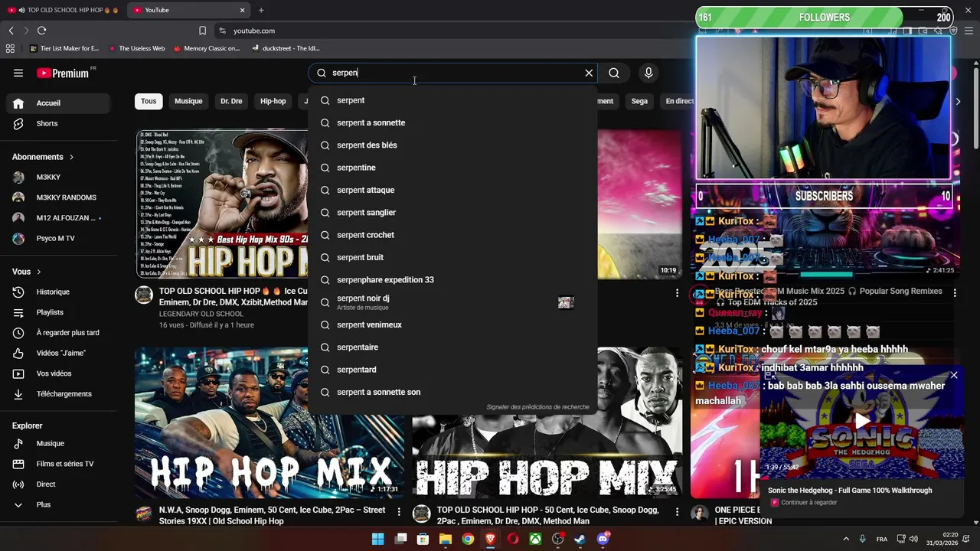Image resolution: width=980 pixels, height=551 pixels.
Task: Bookmark this page with the bookmark icon
Action: [x=202, y=31]
